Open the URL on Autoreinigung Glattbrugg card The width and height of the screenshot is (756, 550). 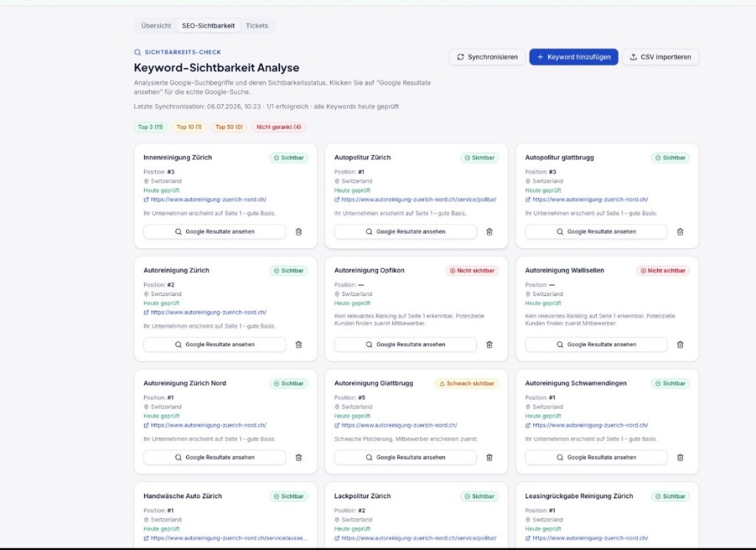(396, 425)
